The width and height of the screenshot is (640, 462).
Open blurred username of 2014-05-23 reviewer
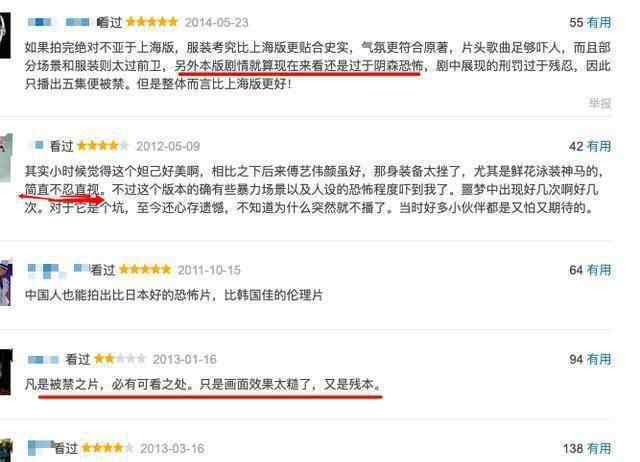point(58,22)
